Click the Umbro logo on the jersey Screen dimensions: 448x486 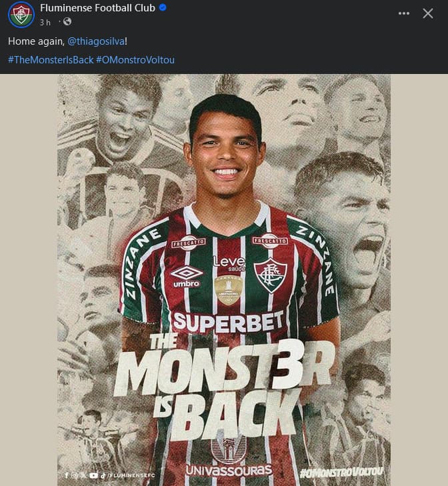187,277
